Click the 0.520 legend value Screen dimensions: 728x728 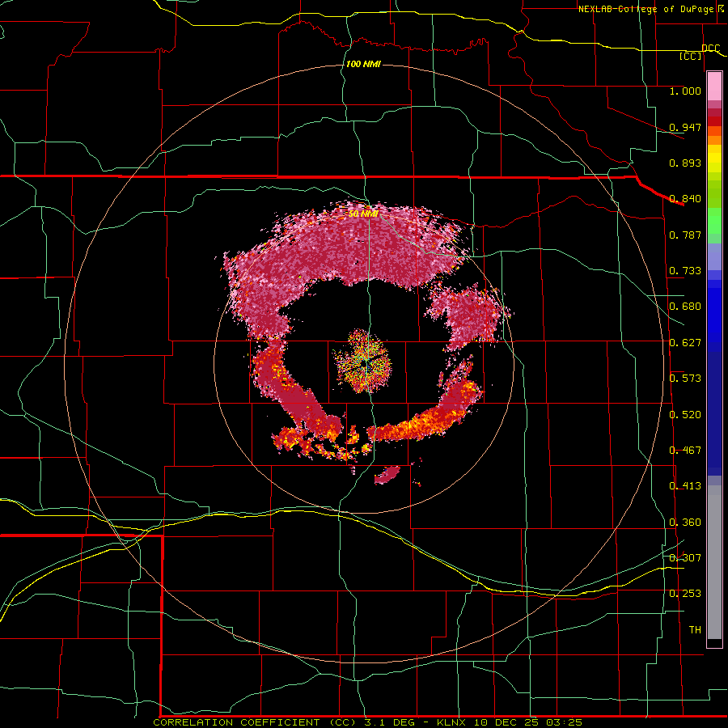pyautogui.click(x=685, y=415)
